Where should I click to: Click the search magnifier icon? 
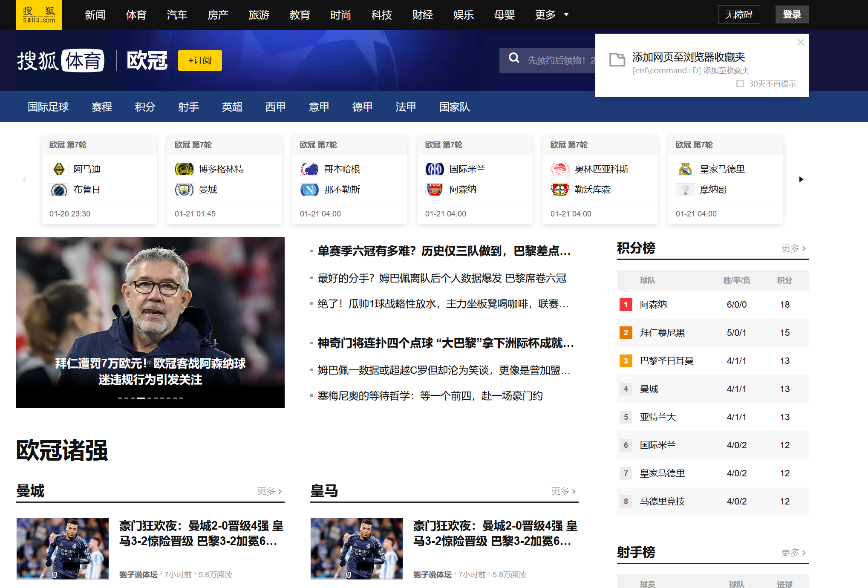[514, 58]
